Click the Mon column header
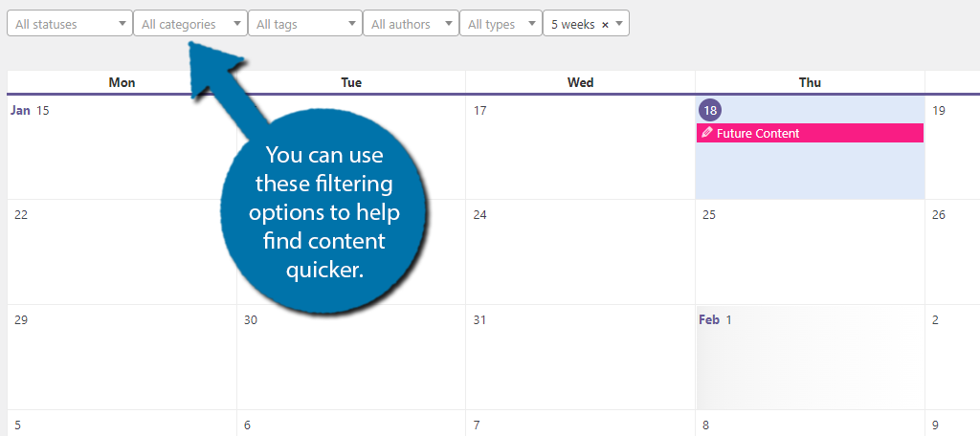The image size is (980, 436). click(x=122, y=82)
